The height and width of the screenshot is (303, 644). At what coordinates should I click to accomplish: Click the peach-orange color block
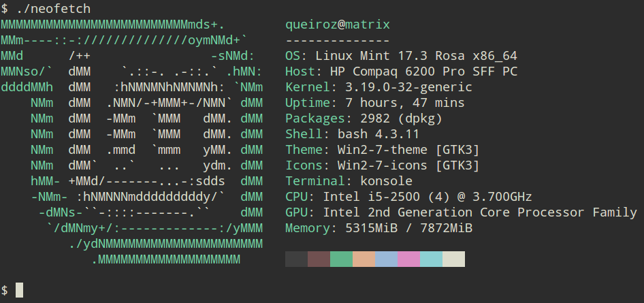(x=364, y=259)
